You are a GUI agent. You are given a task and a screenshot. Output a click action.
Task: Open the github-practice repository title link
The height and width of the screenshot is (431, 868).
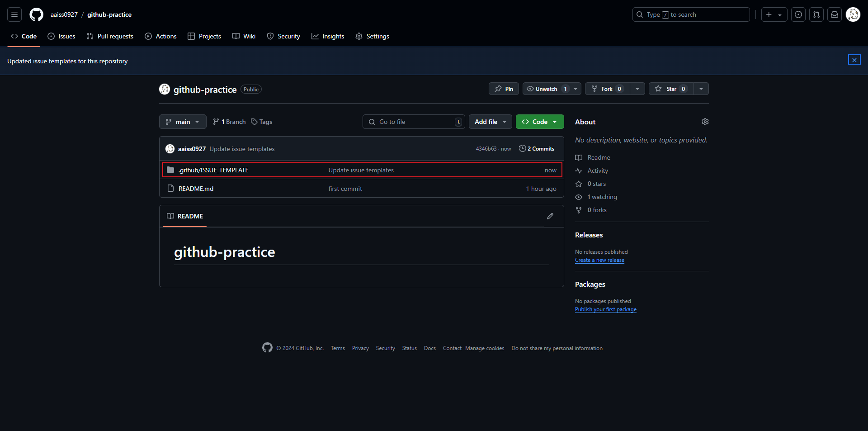[x=205, y=90]
